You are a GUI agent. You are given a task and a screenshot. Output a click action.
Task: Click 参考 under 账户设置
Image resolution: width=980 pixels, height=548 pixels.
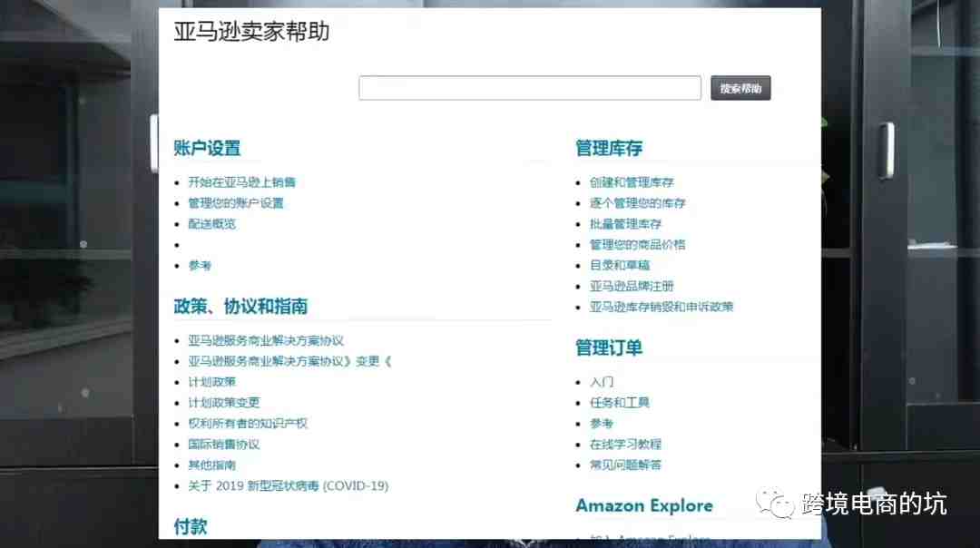(x=200, y=266)
